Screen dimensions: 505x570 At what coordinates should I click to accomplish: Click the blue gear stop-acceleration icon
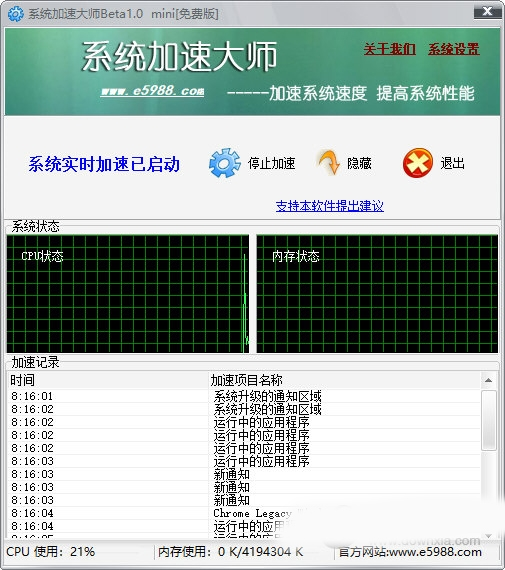pos(224,163)
